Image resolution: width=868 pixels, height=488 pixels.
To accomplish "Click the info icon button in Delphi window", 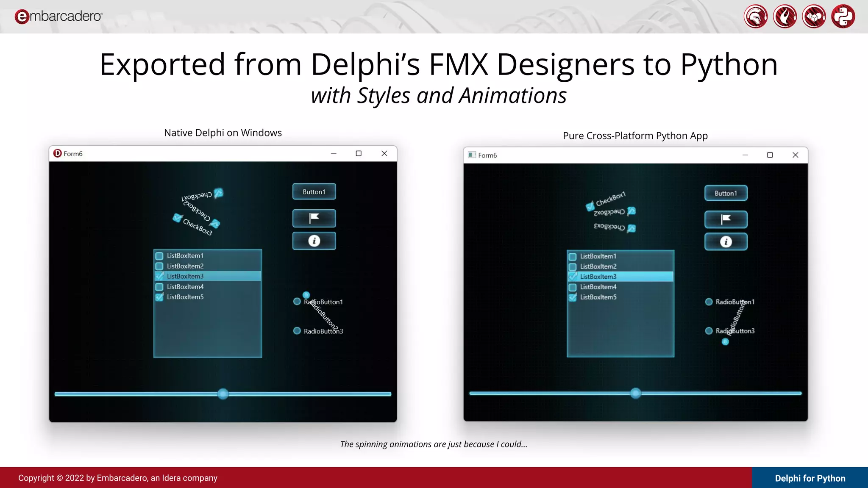I will pos(314,241).
